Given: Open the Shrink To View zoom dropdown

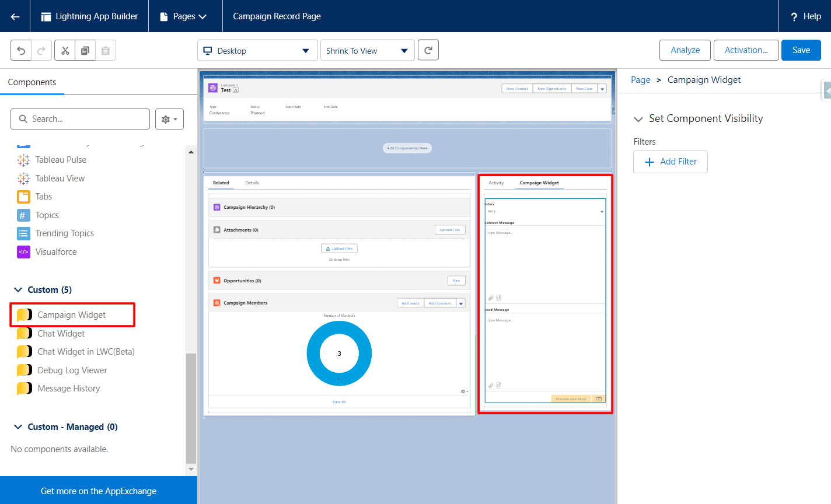Looking at the screenshot, I should (x=368, y=50).
